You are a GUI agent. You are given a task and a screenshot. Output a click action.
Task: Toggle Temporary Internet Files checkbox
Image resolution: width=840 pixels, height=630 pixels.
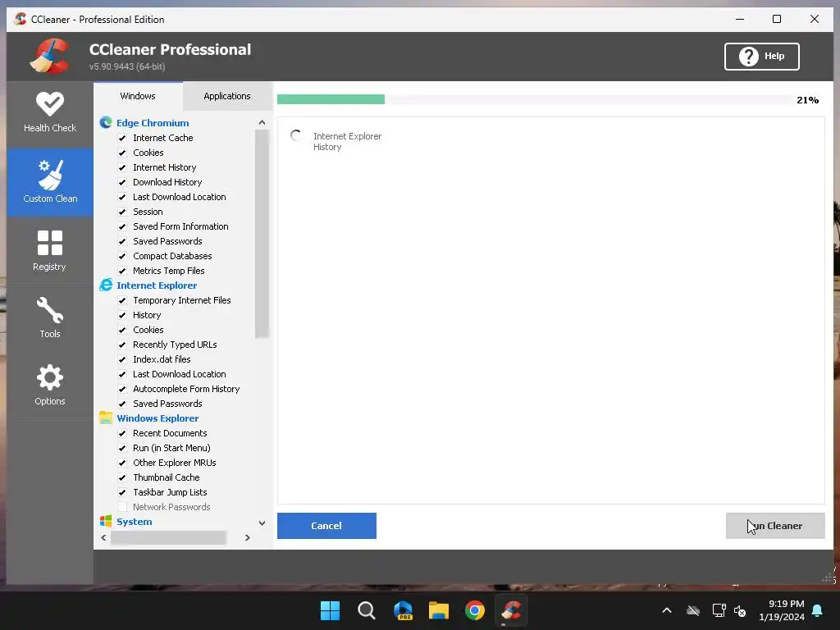point(122,300)
